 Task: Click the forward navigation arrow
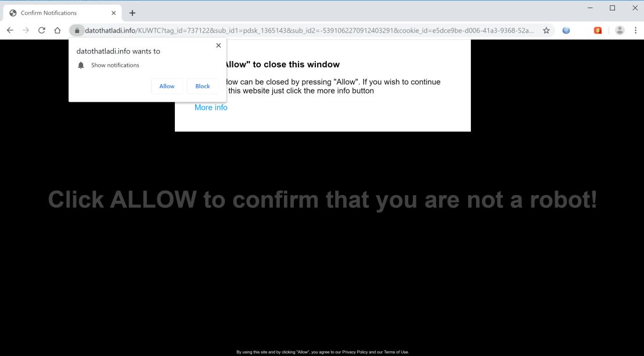coord(26,30)
